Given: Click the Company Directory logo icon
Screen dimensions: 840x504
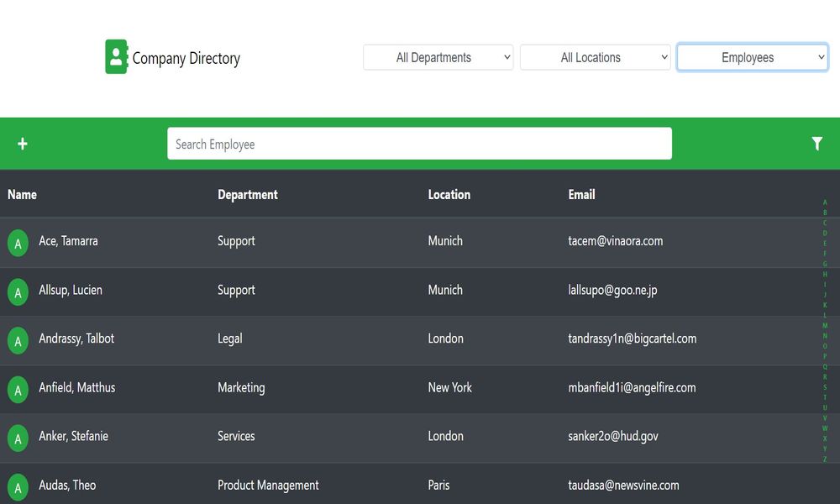Looking at the screenshot, I should click(x=116, y=57).
